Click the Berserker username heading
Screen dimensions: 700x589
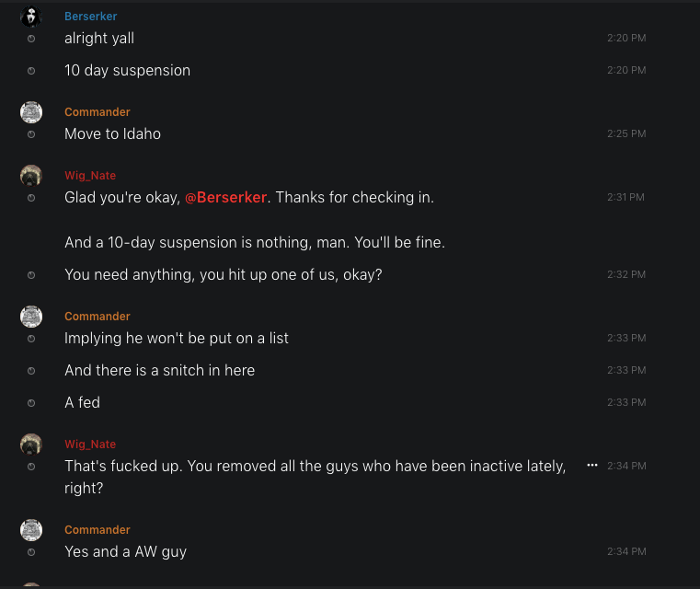pos(90,17)
